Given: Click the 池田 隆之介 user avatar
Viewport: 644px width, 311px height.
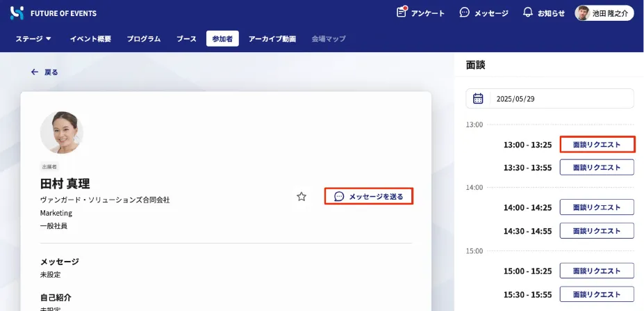Looking at the screenshot, I should pos(583,13).
